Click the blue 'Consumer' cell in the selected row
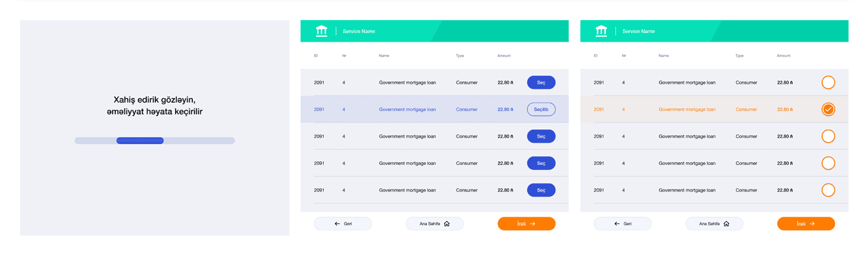Image resolution: width=868 pixels, height=257 pixels. tap(467, 110)
